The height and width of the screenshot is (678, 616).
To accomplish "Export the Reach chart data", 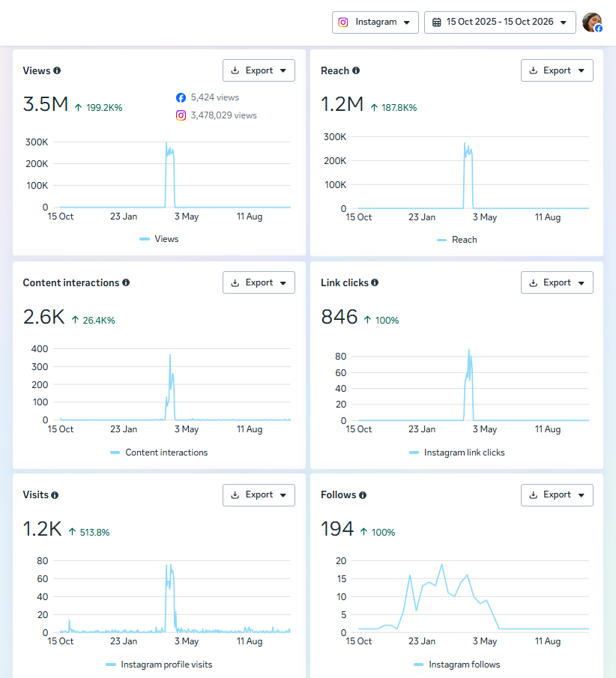I will 557,70.
